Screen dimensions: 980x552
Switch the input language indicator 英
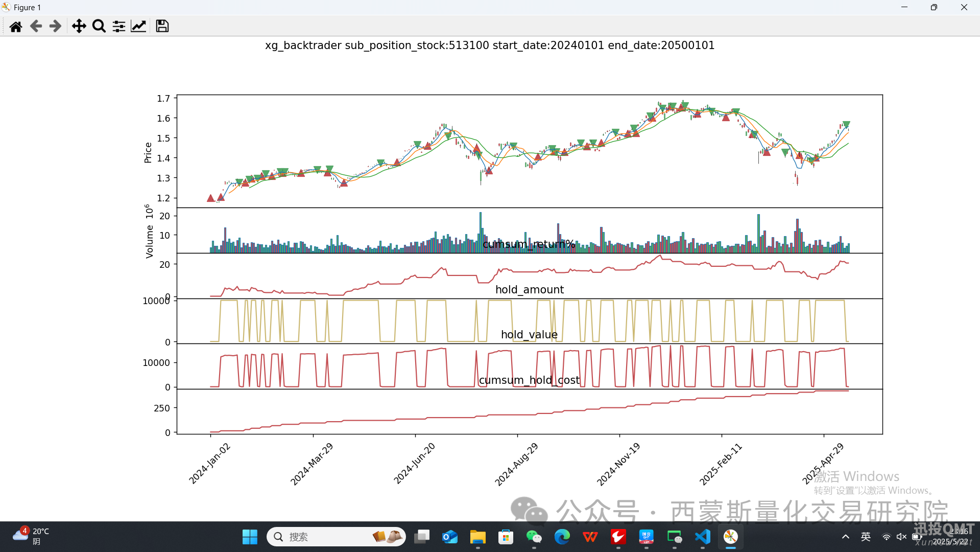(x=866, y=537)
